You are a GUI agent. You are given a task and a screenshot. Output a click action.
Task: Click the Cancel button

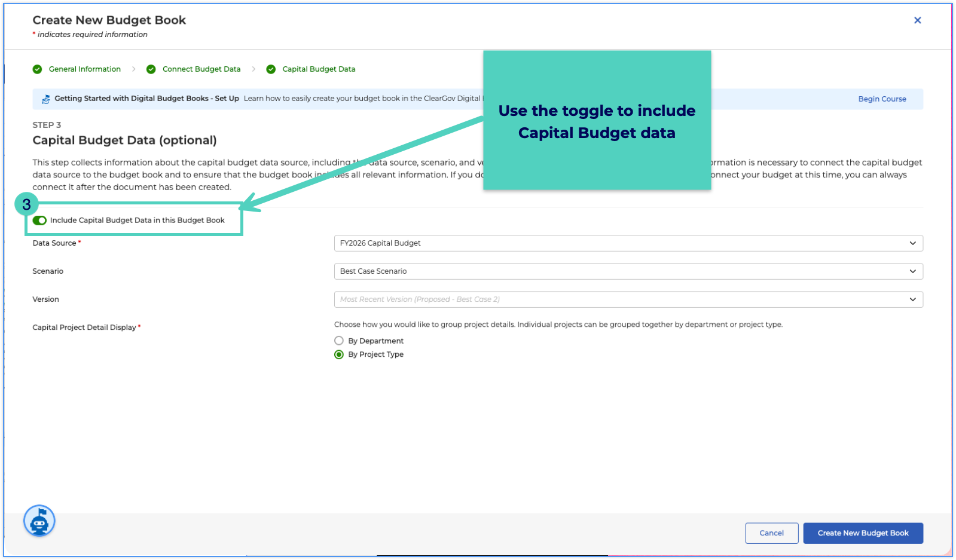(771, 533)
